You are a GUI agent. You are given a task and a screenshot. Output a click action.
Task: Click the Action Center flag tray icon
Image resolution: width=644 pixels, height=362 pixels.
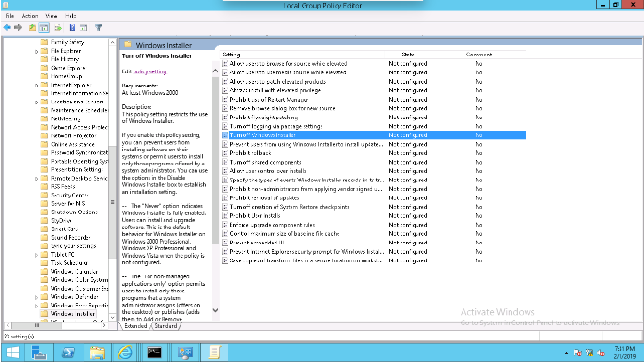click(578, 353)
